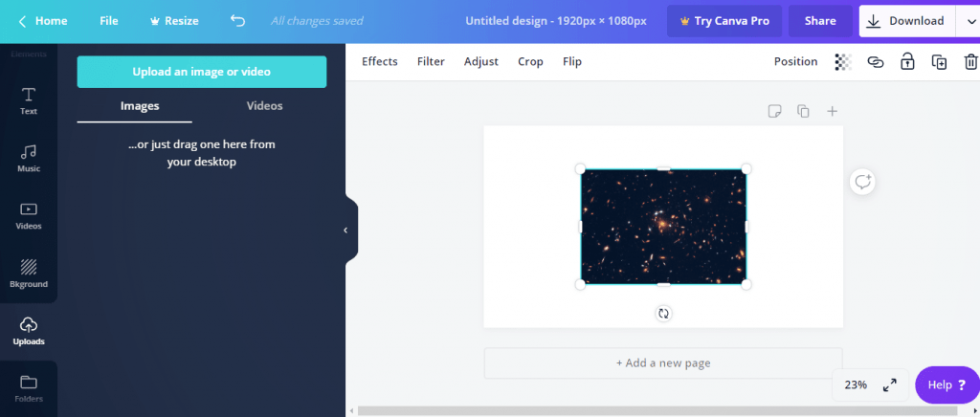Image resolution: width=980 pixels, height=417 pixels.
Task: Open the Position menu
Action: [x=795, y=61]
